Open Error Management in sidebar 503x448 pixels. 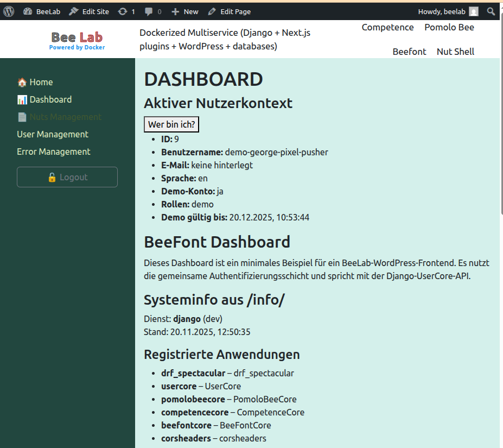pyautogui.click(x=54, y=152)
